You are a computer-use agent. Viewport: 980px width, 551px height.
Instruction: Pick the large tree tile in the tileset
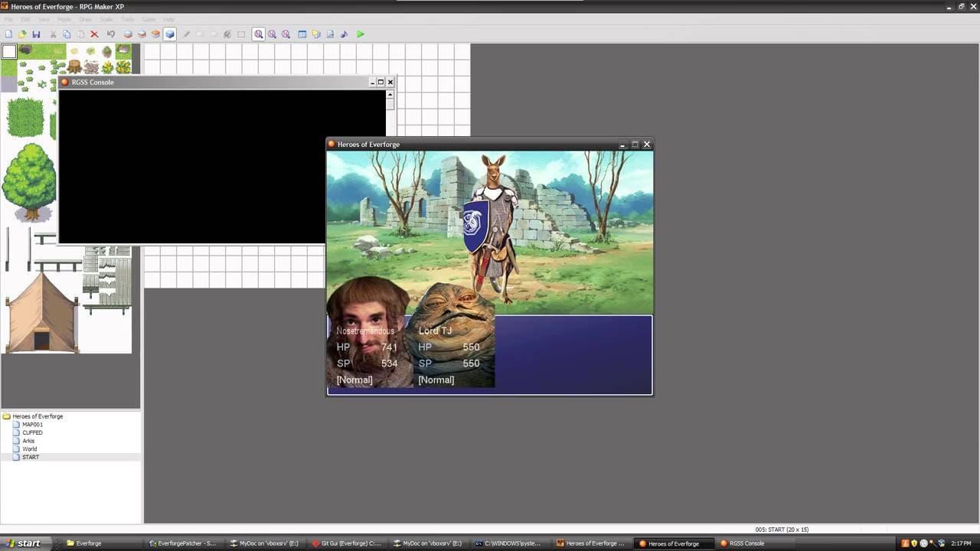[x=28, y=182]
